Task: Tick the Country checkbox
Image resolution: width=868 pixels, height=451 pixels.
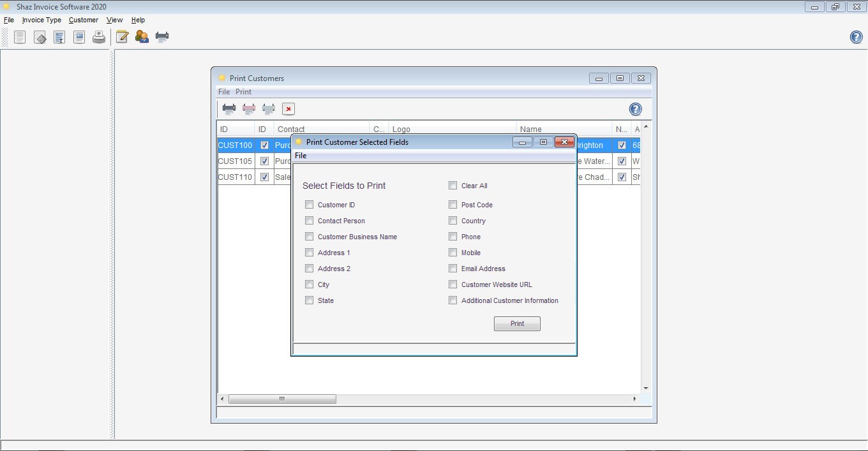Action: click(x=453, y=221)
